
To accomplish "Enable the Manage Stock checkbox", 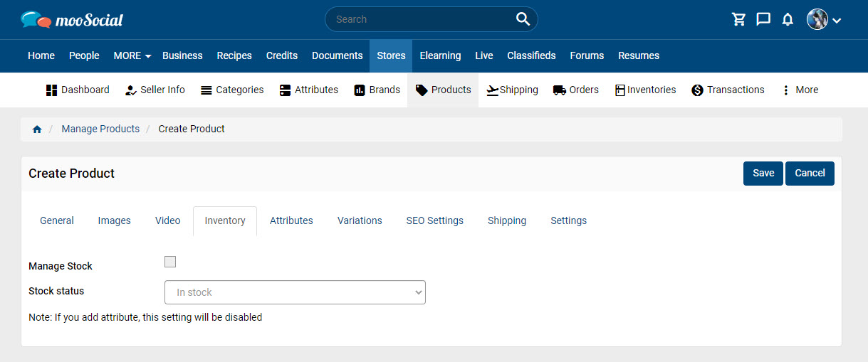I will point(170,262).
